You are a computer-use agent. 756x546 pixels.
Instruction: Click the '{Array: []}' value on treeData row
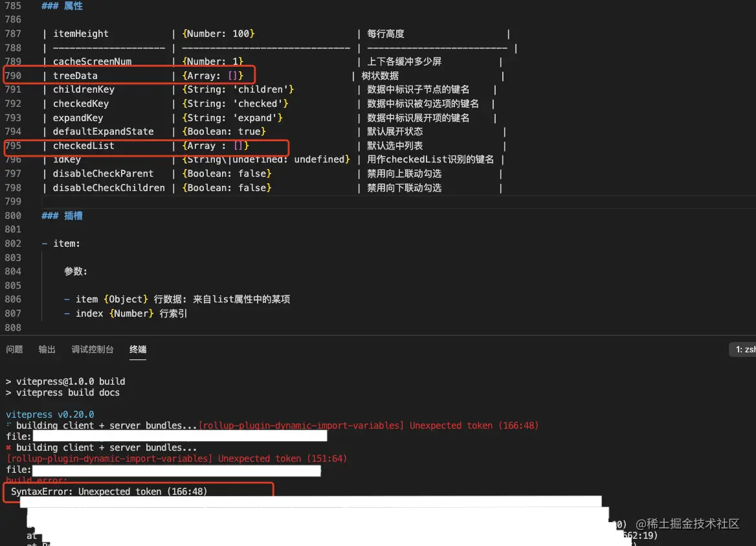212,76
